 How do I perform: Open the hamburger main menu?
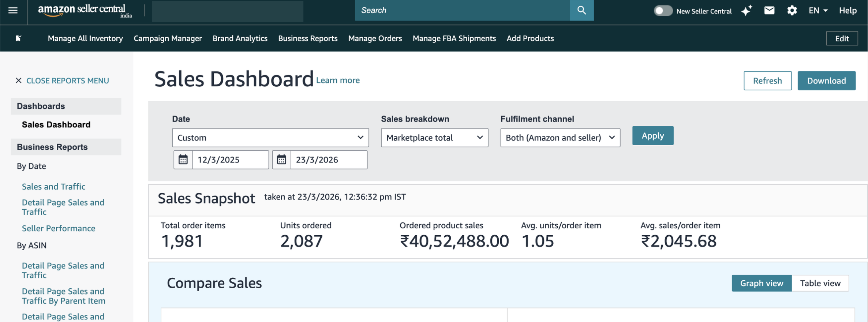(x=13, y=10)
